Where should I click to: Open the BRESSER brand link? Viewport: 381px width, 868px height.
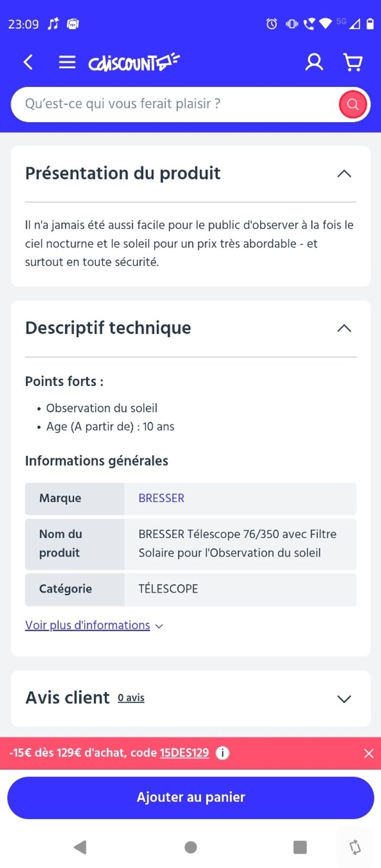click(161, 498)
